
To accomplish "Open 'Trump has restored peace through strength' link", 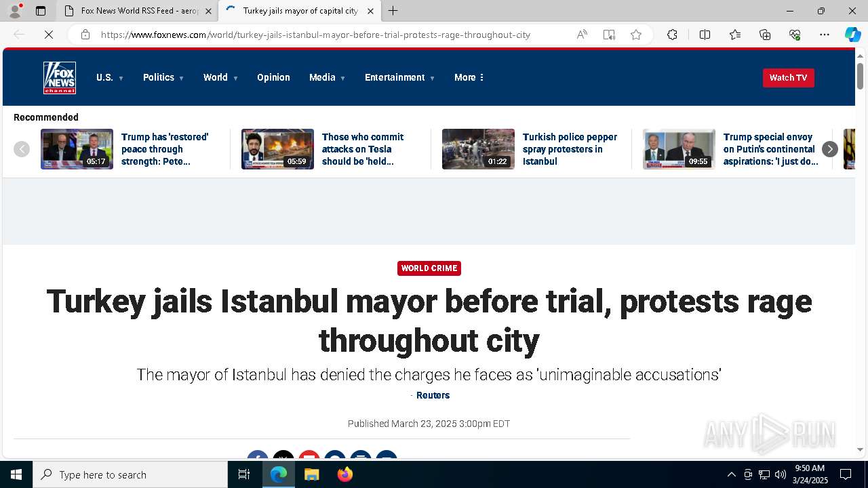I will (x=165, y=149).
